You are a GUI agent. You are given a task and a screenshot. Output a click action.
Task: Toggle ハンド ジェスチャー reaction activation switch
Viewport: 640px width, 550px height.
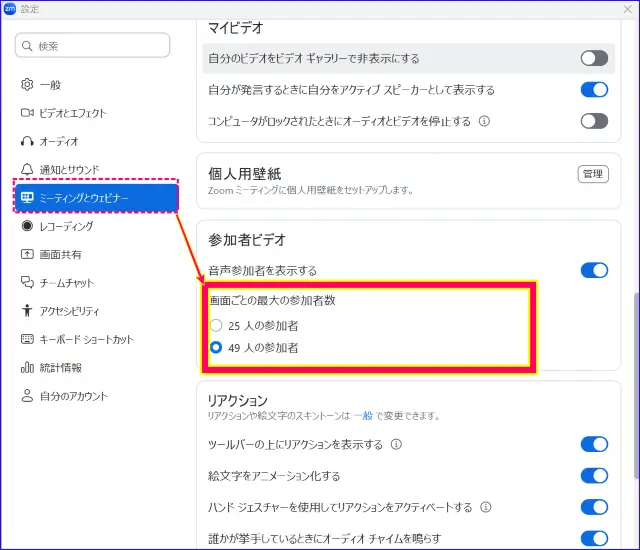594,507
